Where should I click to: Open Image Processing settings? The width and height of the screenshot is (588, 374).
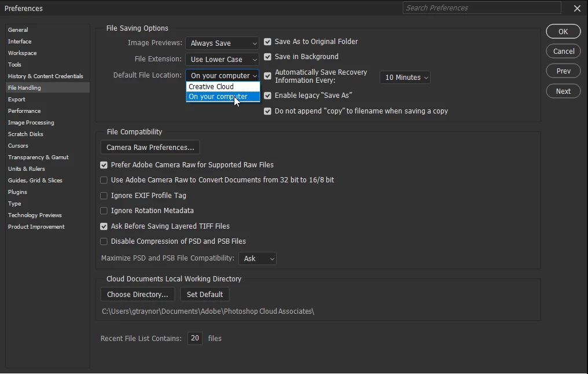31,123
